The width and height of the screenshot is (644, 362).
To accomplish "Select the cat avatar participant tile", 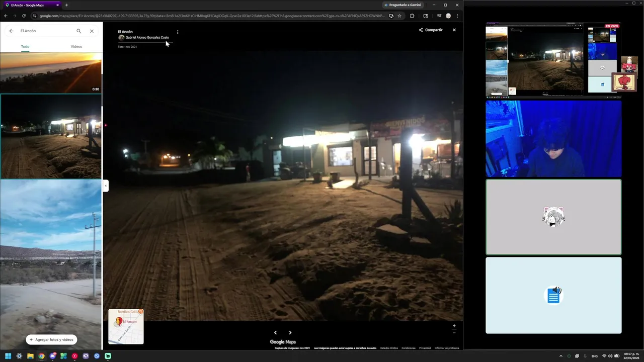I will click(553, 217).
